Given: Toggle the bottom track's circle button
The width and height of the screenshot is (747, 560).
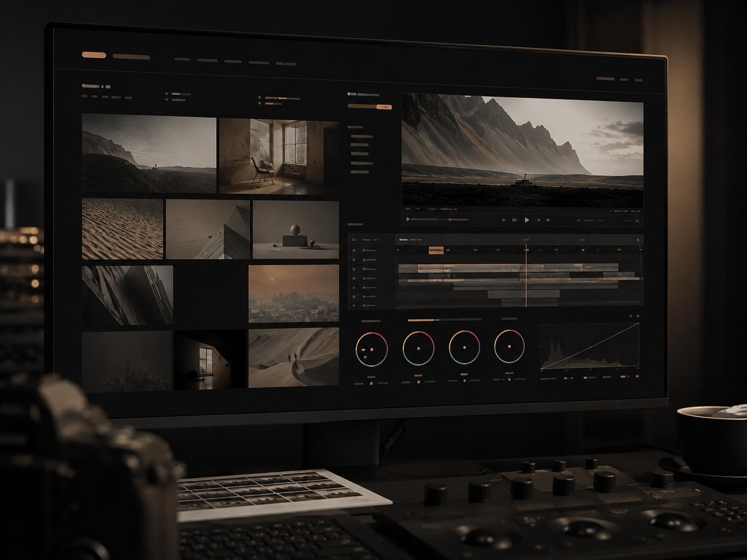Looking at the screenshot, I should 354,306.
